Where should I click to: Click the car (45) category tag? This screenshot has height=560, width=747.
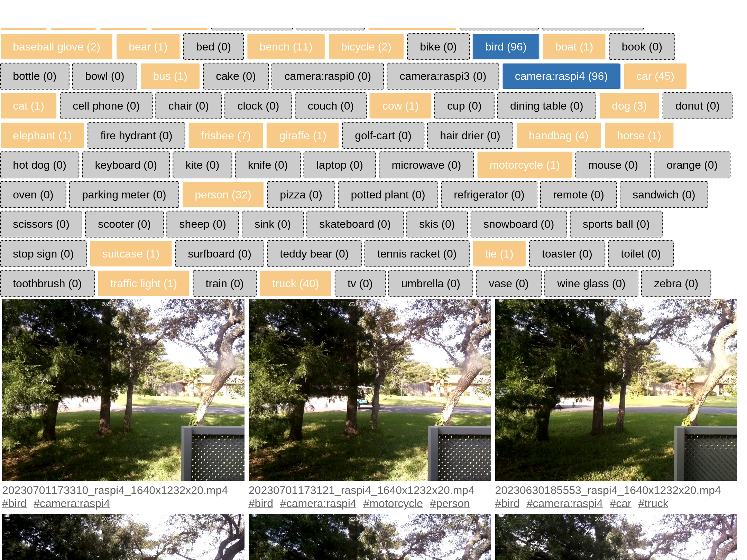[655, 76]
